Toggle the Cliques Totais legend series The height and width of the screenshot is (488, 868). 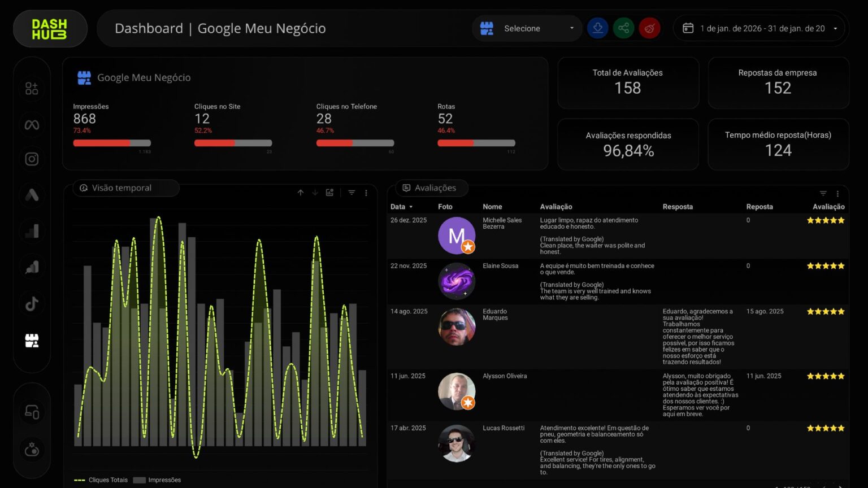(x=102, y=480)
